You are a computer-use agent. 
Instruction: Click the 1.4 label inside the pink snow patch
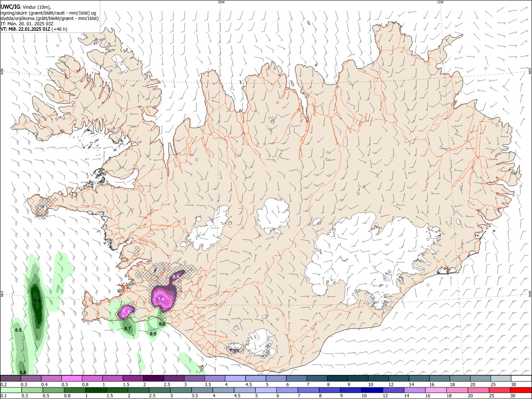pos(161,299)
